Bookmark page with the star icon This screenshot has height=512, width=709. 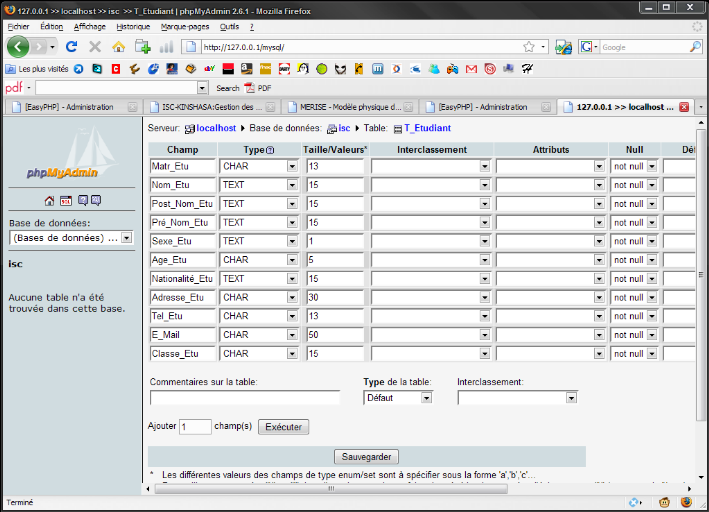click(528, 47)
